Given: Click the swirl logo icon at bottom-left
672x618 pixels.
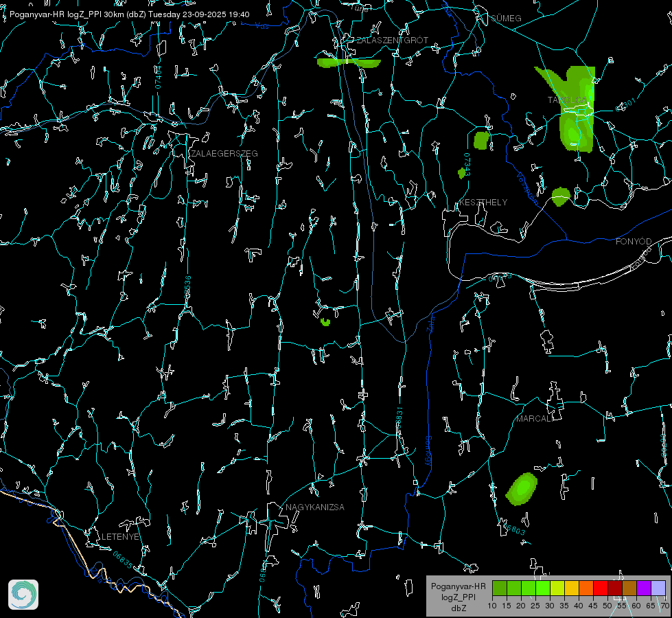Looking at the screenshot, I should pos(23,595).
